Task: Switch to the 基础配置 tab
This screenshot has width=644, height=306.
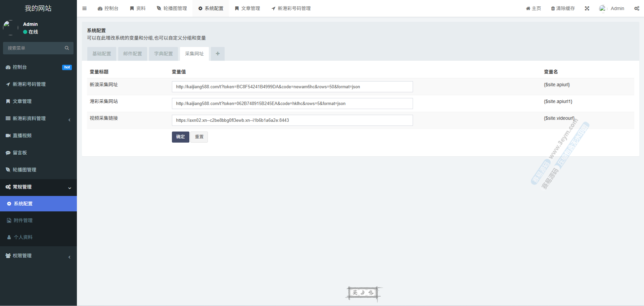Action: [x=102, y=54]
